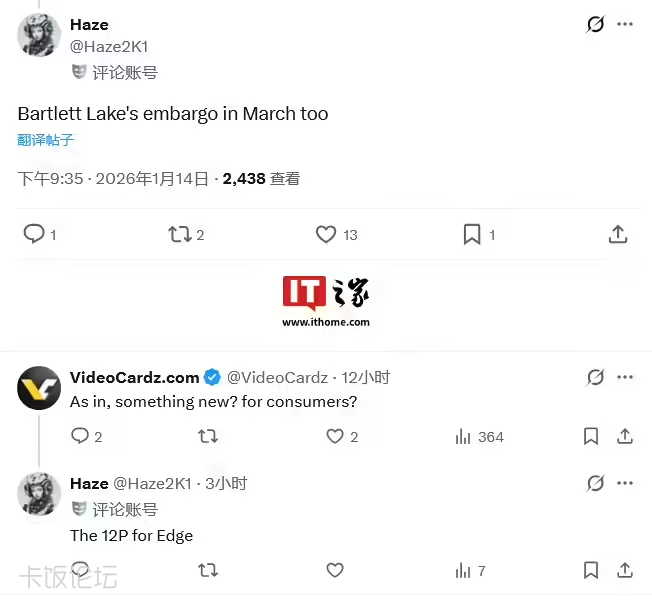The height and width of the screenshot is (600, 652).
Task: Repost the VideoCardz reply
Action: click(208, 436)
